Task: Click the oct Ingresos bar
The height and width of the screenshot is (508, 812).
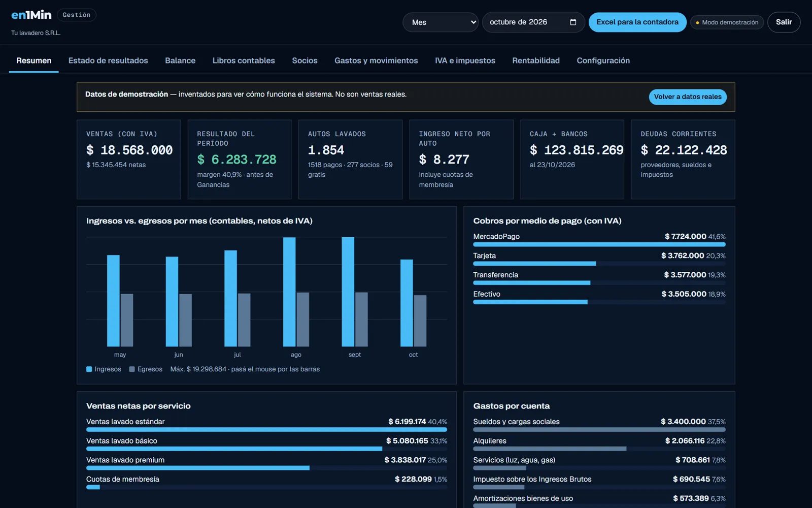Action: pyautogui.click(x=407, y=303)
